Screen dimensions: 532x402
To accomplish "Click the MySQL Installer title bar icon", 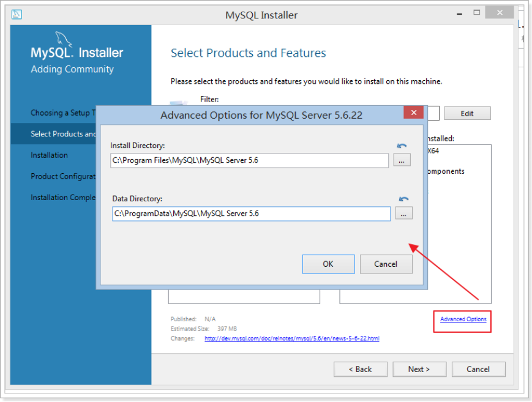I will pos(17,15).
